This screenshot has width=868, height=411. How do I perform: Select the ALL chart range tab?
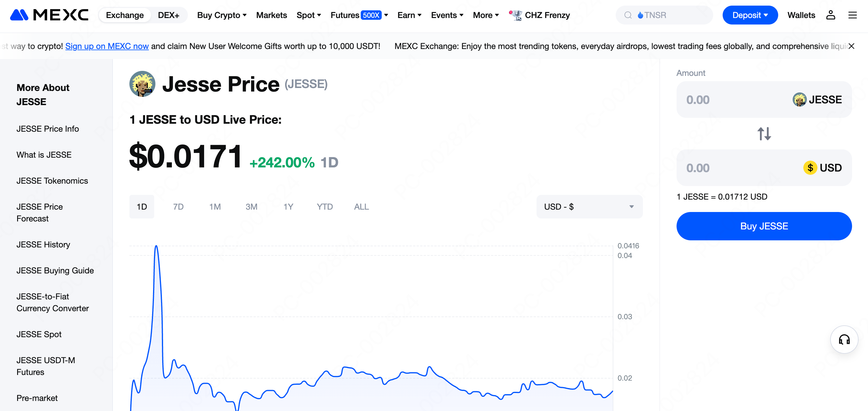point(361,206)
